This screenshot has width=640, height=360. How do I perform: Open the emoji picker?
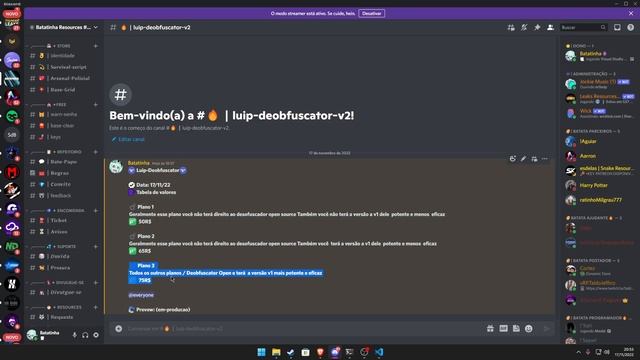point(529,329)
